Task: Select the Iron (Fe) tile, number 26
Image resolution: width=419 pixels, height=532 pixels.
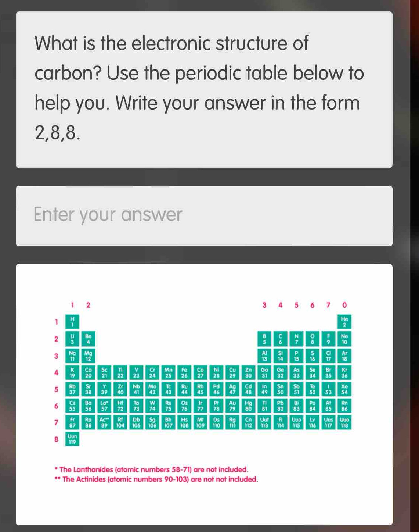Action: [184, 372]
